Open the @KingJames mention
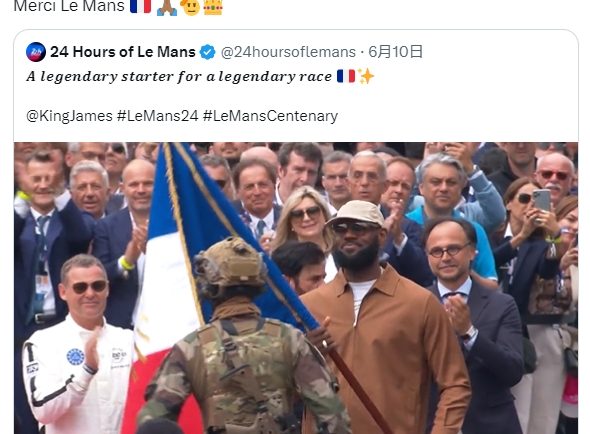The image size is (590, 434). point(69,116)
